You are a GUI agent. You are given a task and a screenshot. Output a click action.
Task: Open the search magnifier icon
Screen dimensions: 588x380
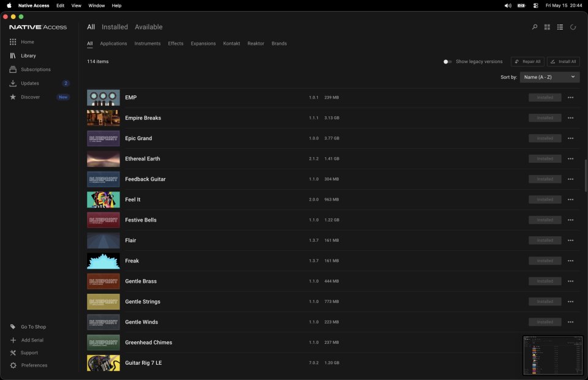coord(534,27)
